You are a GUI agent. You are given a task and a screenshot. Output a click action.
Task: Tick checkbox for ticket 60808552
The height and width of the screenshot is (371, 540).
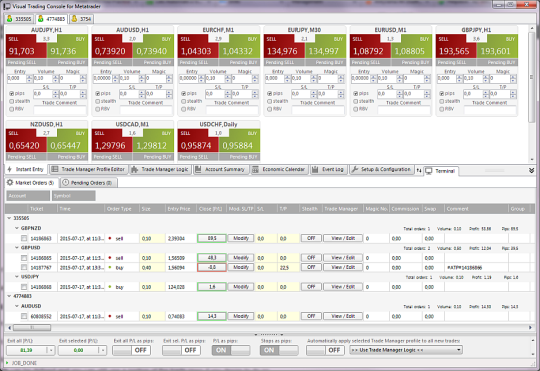24,316
